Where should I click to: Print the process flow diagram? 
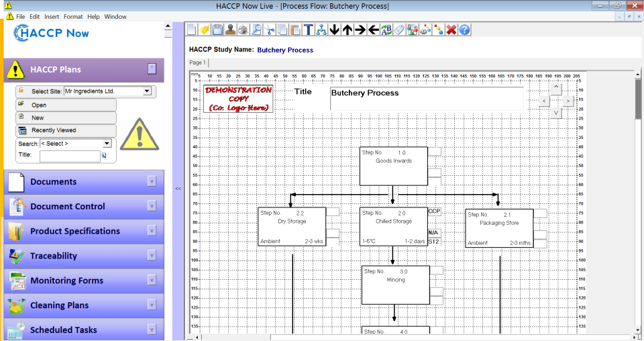[244, 30]
